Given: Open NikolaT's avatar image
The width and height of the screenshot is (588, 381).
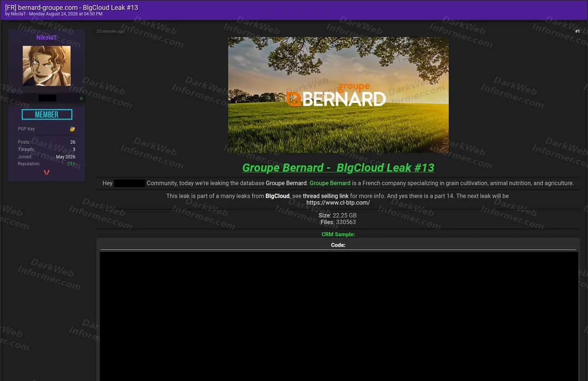Looking at the screenshot, I should tap(46, 66).
